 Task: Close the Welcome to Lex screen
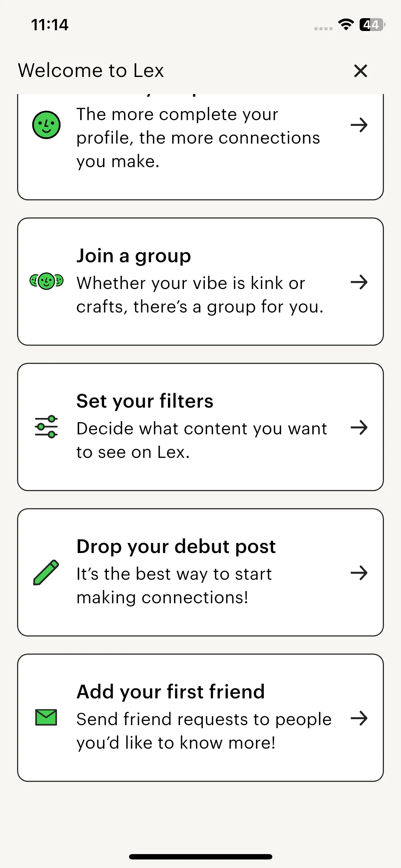coord(360,71)
